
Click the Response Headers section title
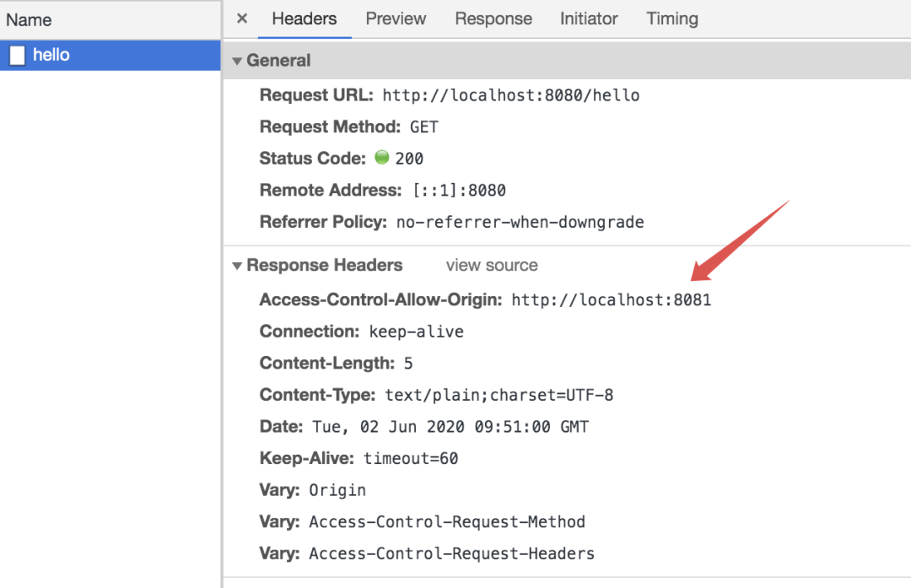[x=324, y=265]
